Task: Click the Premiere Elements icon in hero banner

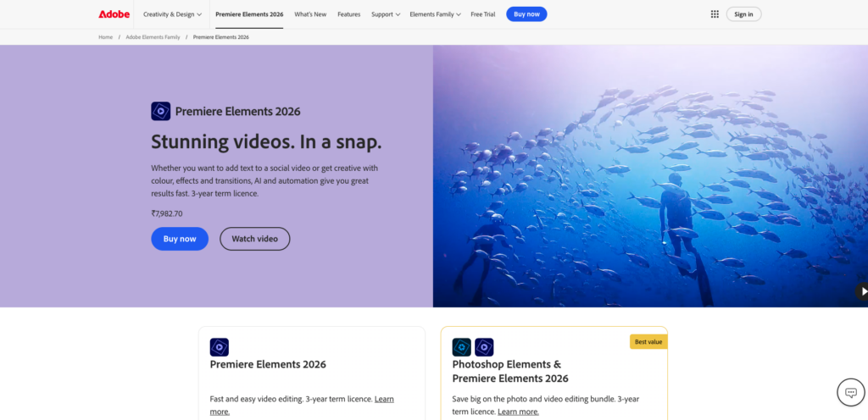Action: (161, 111)
